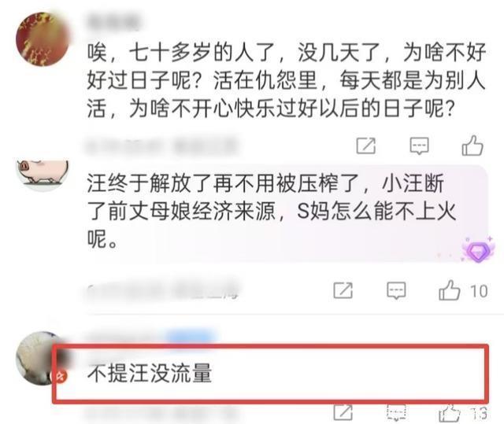Open the red and gold avatar profile
Screen dimensions: 504x424
[43, 39]
